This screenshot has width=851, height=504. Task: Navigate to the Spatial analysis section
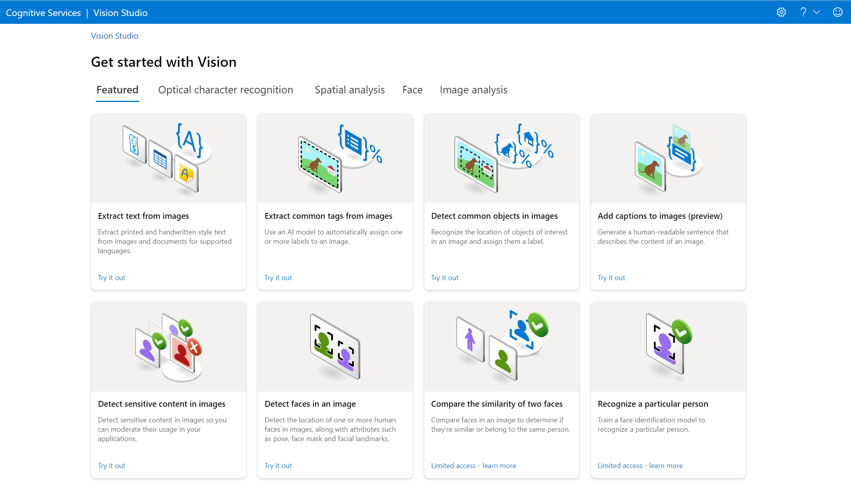350,90
